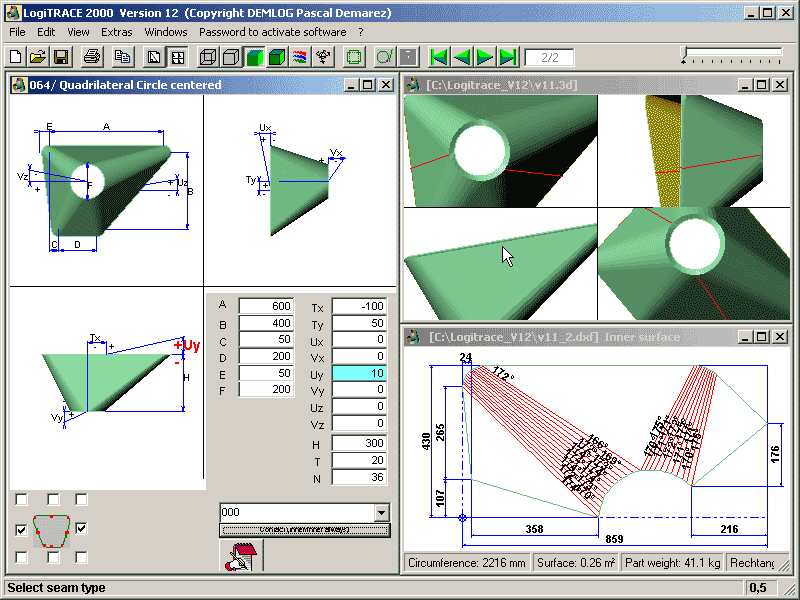Open the ? help menu
800x600 pixels.
[x=361, y=32]
